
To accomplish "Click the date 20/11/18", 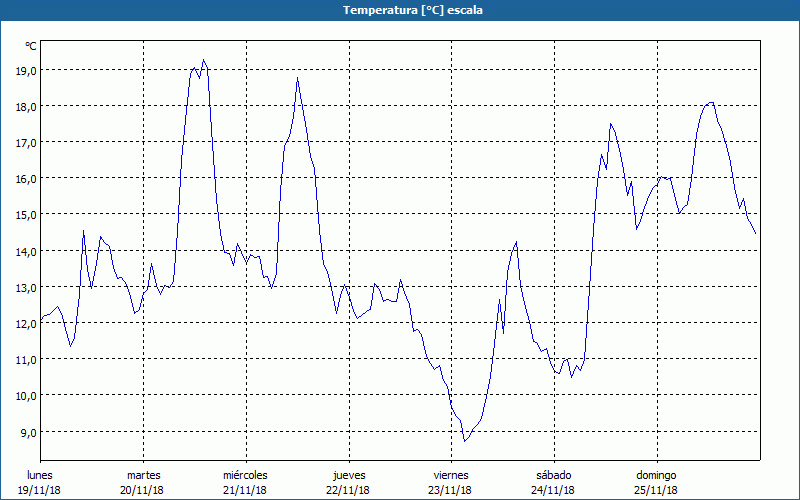I will pyautogui.click(x=142, y=490).
